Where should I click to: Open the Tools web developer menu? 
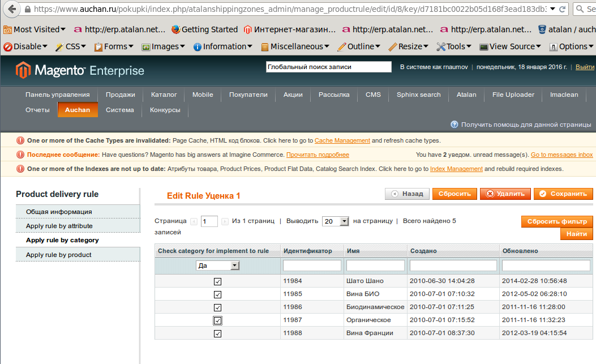pos(454,46)
